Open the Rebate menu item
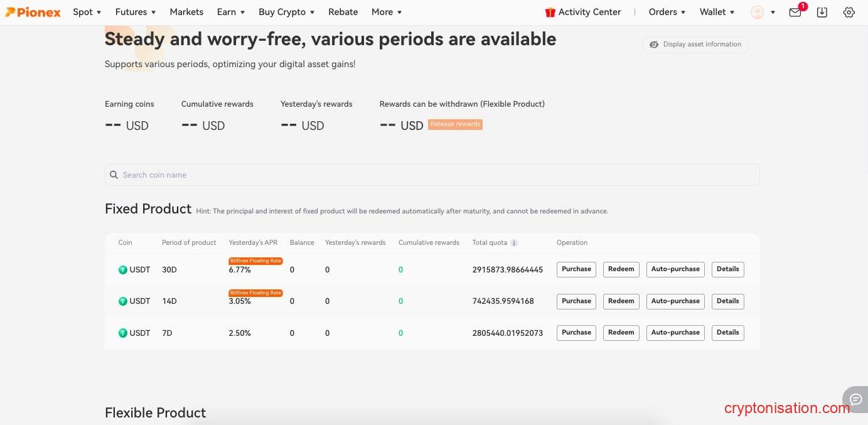The image size is (868, 425). pyautogui.click(x=343, y=12)
